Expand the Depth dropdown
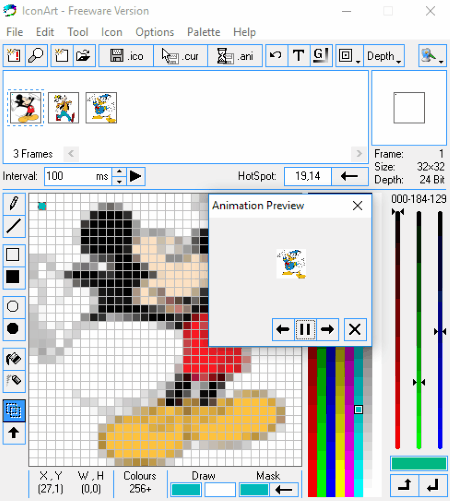The width and height of the screenshot is (450, 501). point(384,56)
